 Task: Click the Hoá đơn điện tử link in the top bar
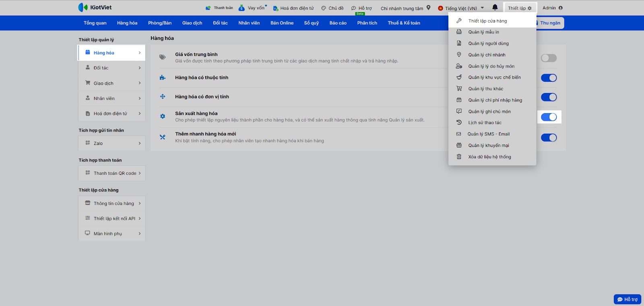coord(293,8)
